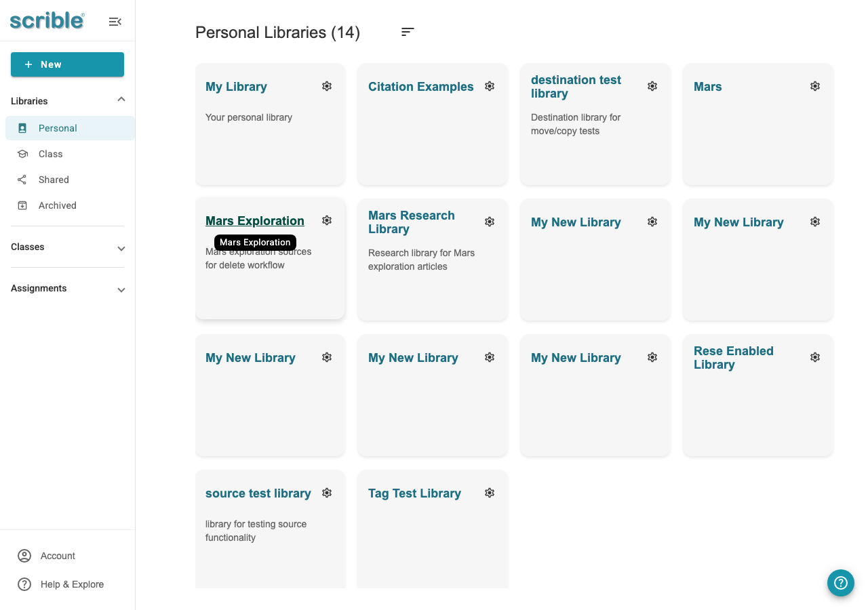Select Shared libraries in sidebar
The image size is (868, 610).
(70, 180)
